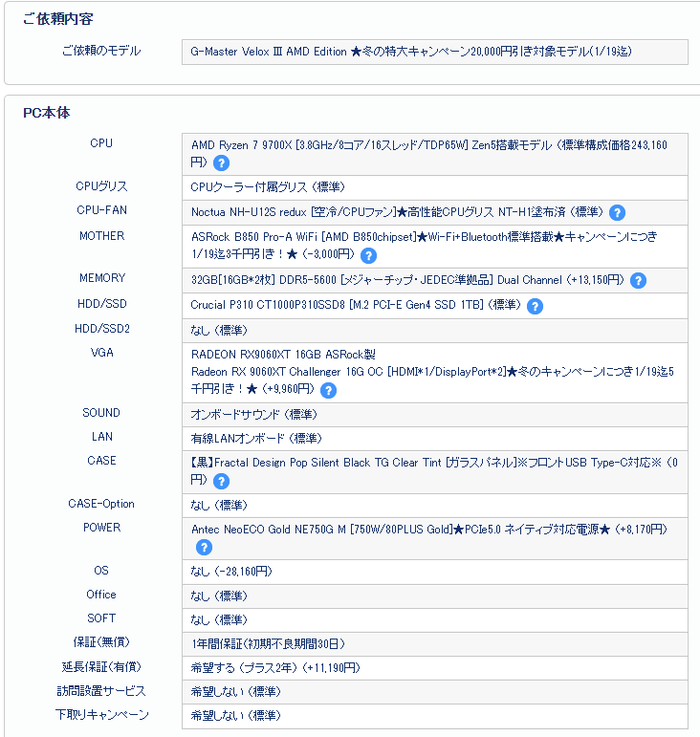Click the help icon for Fractal Design case

tap(221, 481)
